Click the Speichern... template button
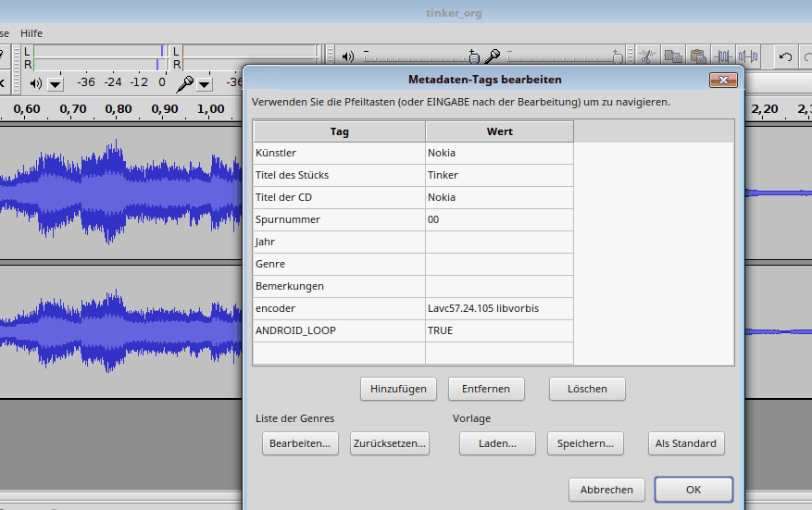Image resolution: width=812 pixels, height=510 pixels. click(585, 443)
